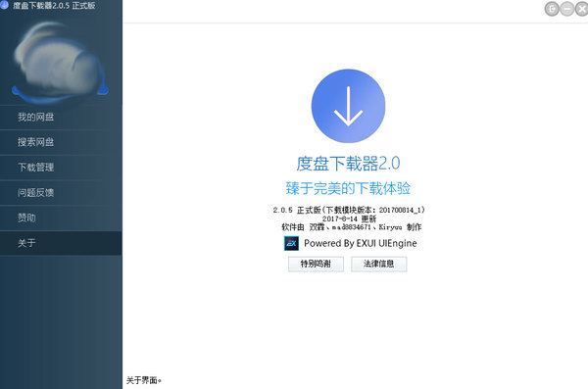
Task: Click the app icon in title bar
Action: 4,5
